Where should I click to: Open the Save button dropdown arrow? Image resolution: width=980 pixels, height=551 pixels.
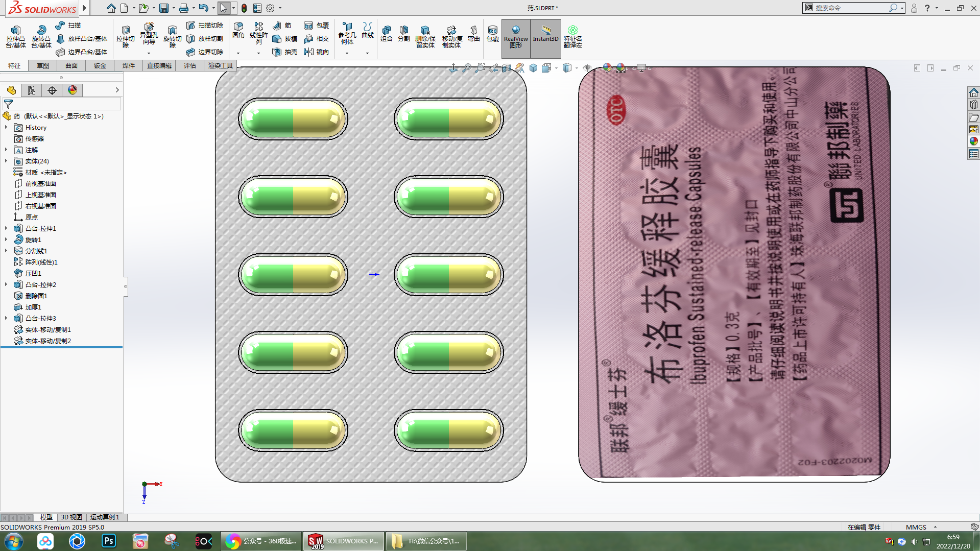(174, 8)
